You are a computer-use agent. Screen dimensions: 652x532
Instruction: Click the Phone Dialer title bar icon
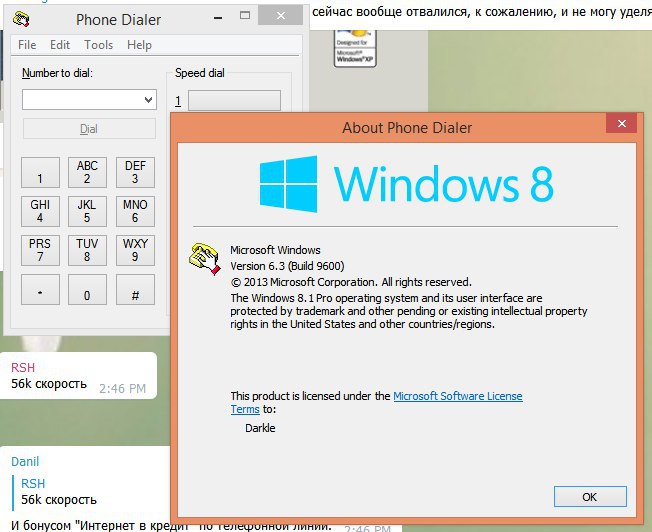click(x=21, y=19)
